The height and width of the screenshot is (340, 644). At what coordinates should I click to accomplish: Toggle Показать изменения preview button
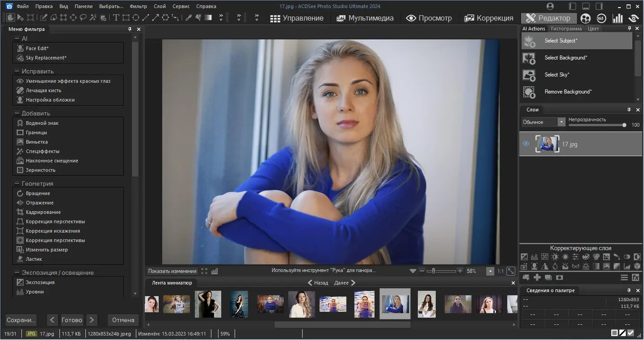tap(172, 271)
